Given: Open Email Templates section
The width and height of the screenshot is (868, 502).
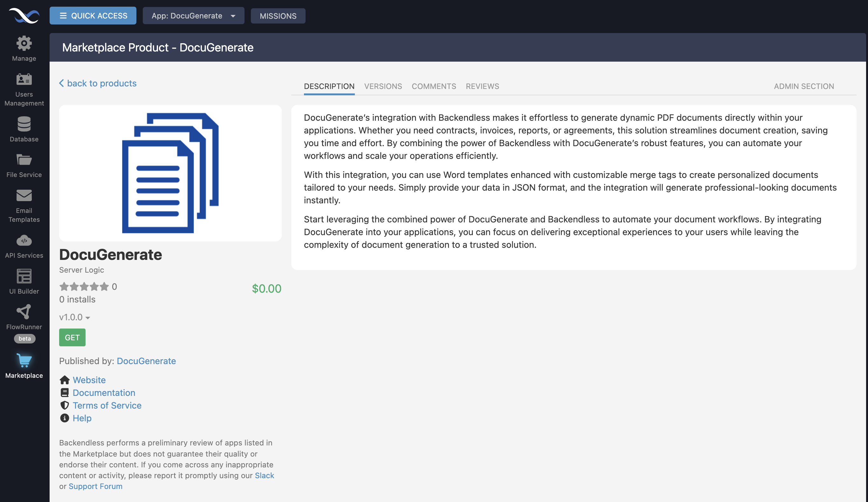Looking at the screenshot, I should (x=24, y=206).
